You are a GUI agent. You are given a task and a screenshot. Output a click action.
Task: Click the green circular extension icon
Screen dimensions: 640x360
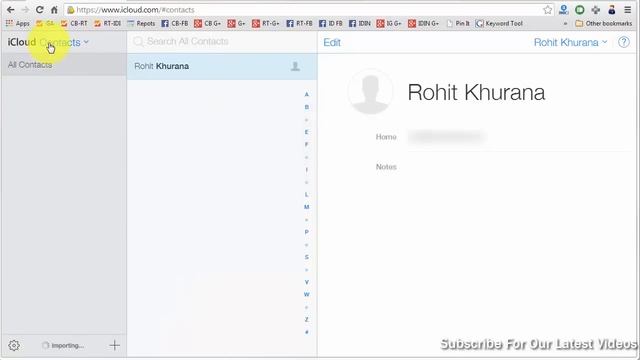tap(580, 10)
